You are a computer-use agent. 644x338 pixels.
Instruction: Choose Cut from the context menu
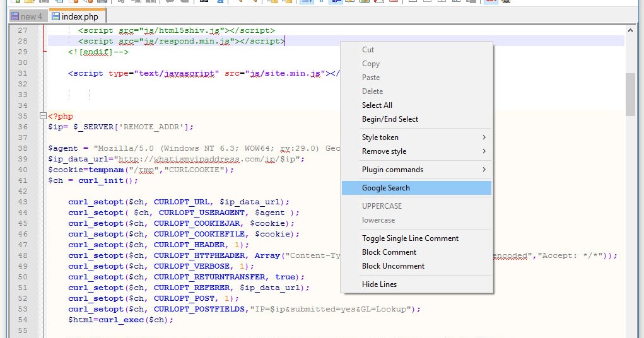click(416, 50)
